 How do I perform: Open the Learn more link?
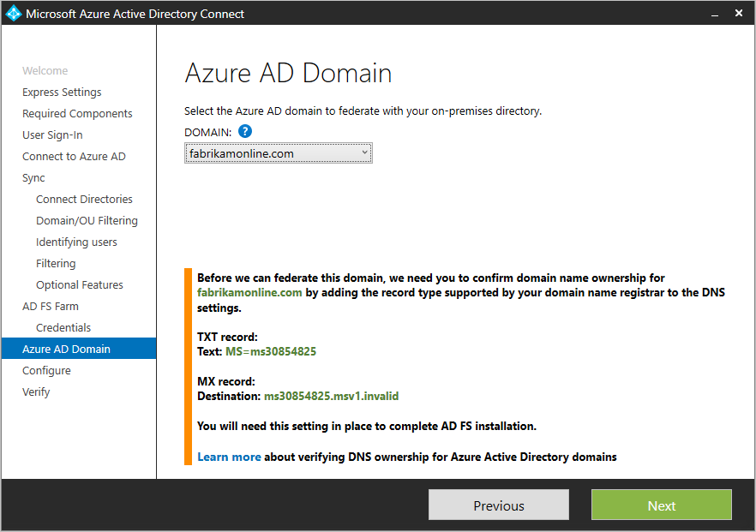click(229, 457)
